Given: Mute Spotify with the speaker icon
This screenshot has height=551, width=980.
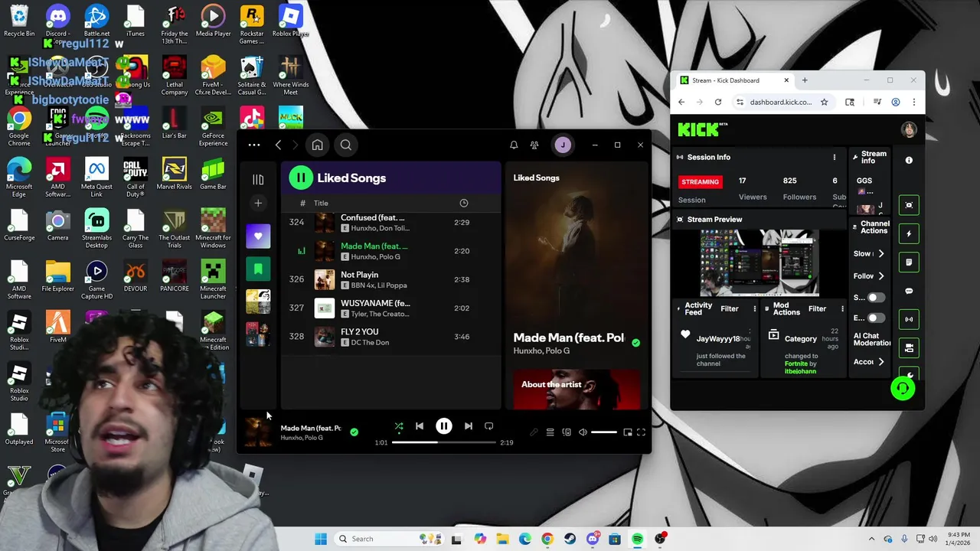Looking at the screenshot, I should pos(583,432).
